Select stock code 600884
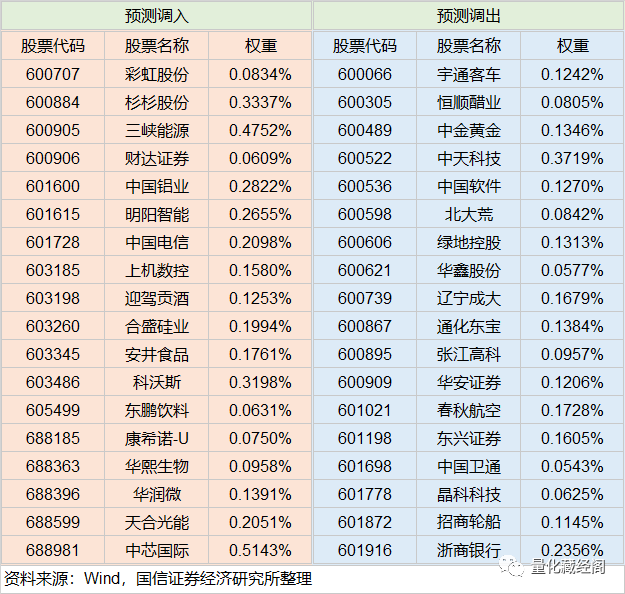 pyautogui.click(x=53, y=102)
